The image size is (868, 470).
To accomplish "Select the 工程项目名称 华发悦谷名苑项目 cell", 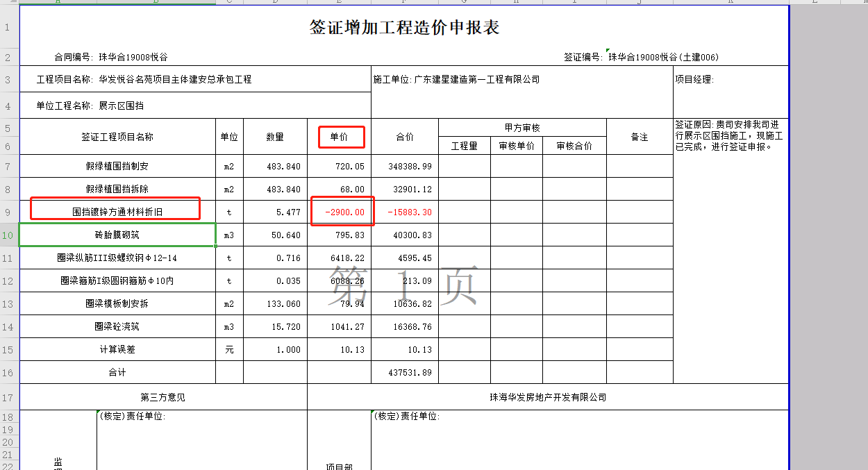I will (195, 79).
